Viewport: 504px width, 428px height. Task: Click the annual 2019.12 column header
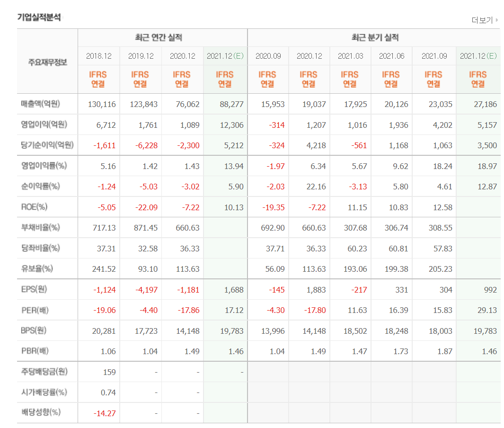tap(141, 56)
